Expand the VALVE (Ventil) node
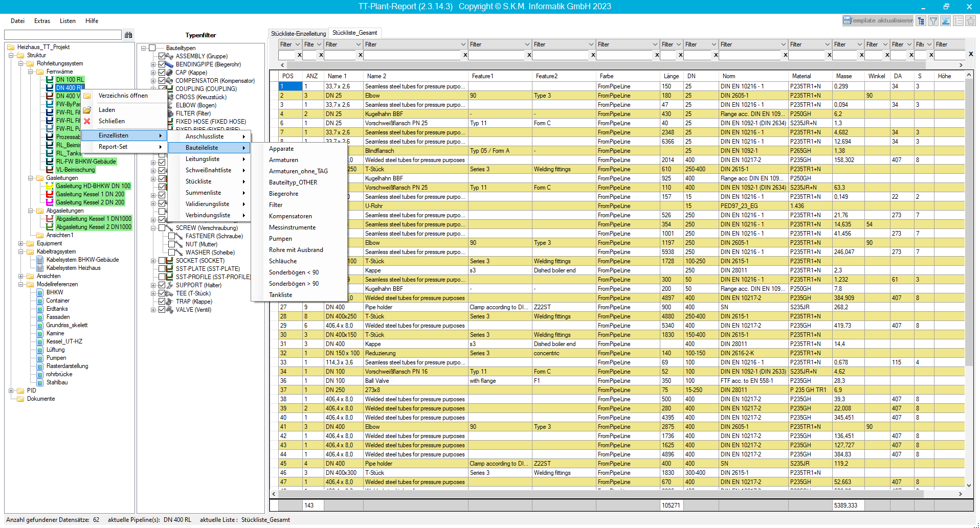 click(x=153, y=310)
